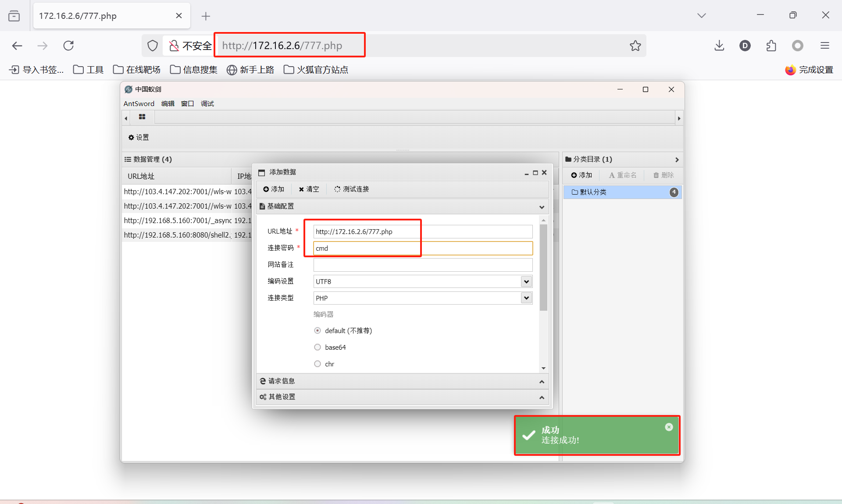Click the 添加 button in the add data dialog

point(274,189)
